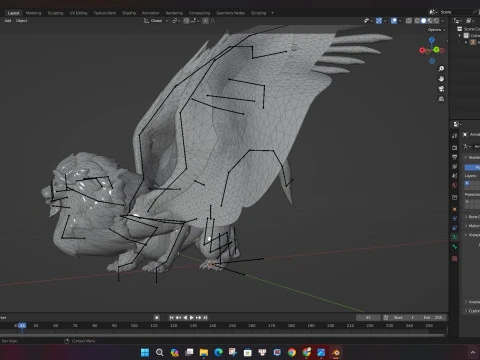Open the Tool properties tab
This screenshot has height=360, width=480.
point(455,136)
